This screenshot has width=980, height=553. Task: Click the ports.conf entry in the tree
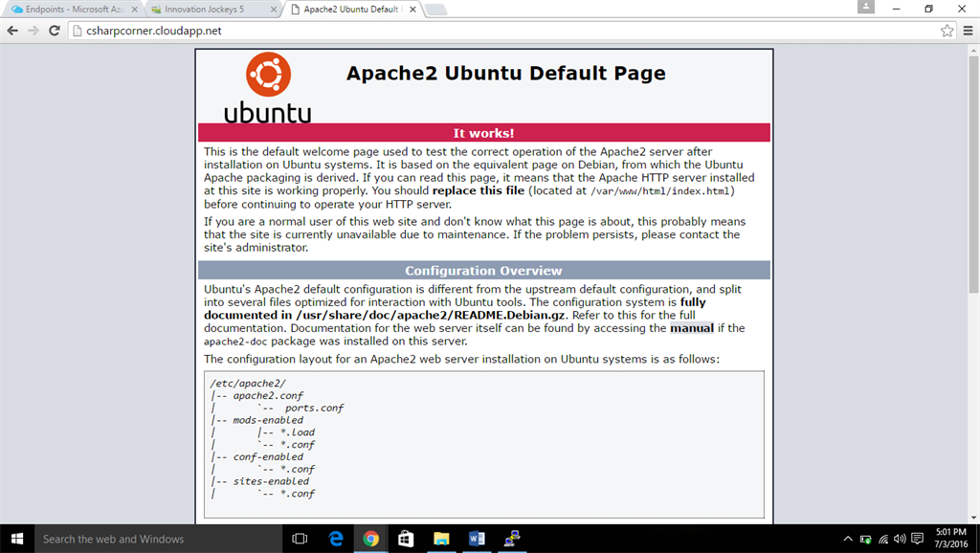pos(314,408)
